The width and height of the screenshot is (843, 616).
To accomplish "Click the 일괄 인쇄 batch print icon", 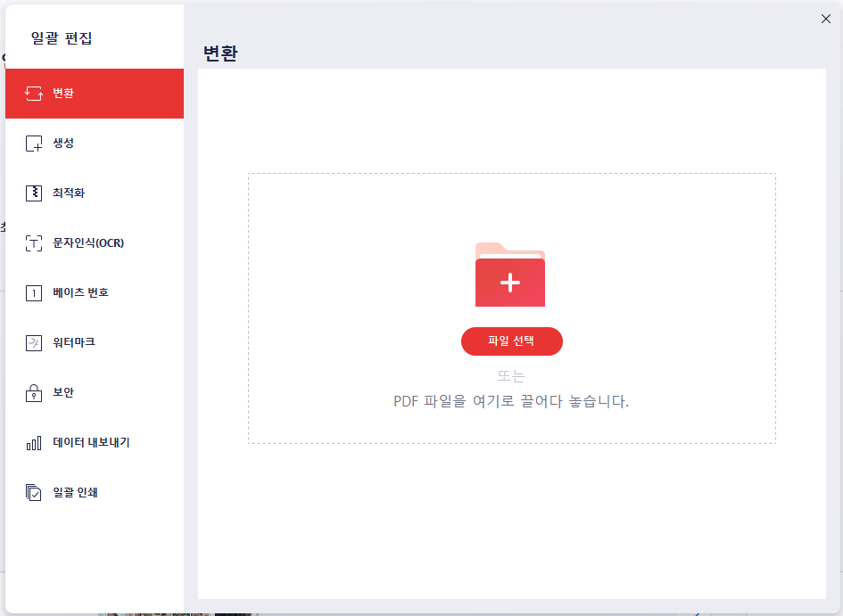I will [34, 492].
